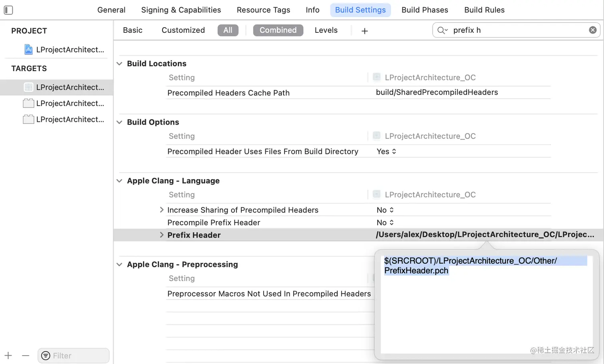Viewport: 604px width, 364px height.
Task: Select the third target folder icon
Action: [28, 119]
